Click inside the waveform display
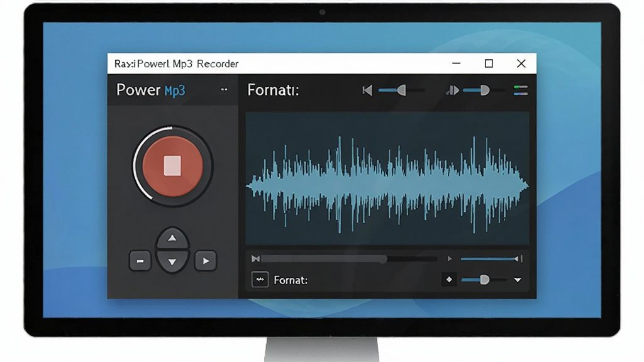Screen dimensions: 644x362 pyautogui.click(x=387, y=178)
